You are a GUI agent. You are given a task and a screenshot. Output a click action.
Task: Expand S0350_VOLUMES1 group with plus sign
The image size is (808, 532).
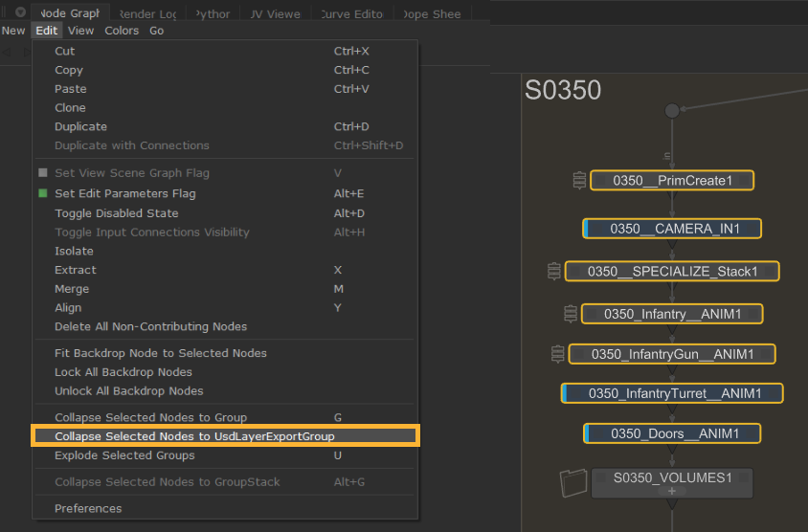point(672,491)
